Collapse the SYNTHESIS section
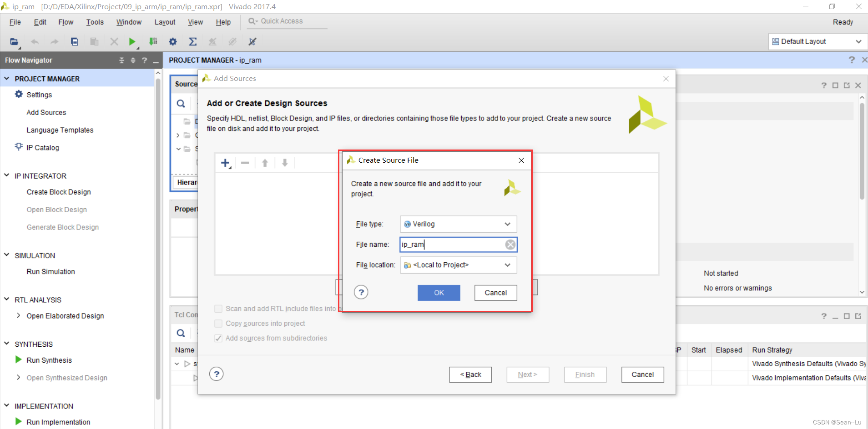Image resolution: width=868 pixels, height=429 pixels. [7, 344]
